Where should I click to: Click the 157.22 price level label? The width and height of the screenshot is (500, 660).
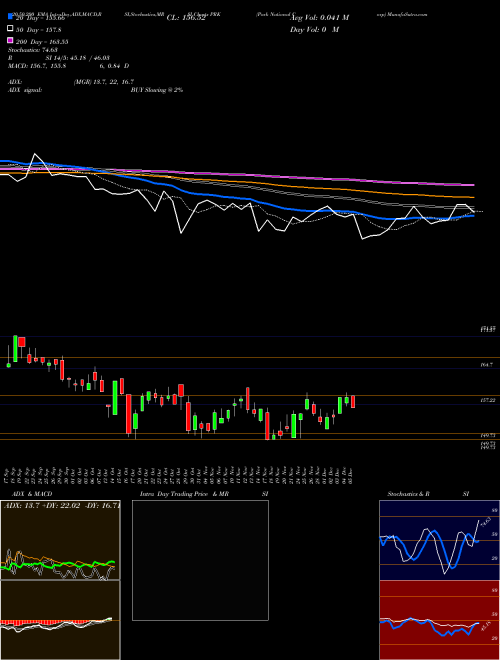click(488, 401)
